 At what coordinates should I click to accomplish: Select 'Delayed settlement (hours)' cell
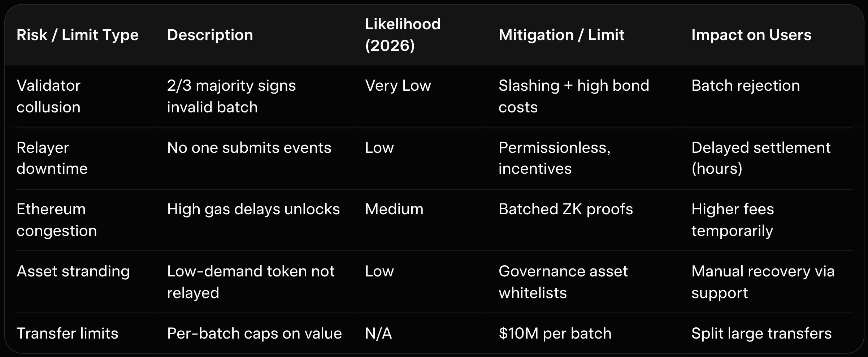761,158
